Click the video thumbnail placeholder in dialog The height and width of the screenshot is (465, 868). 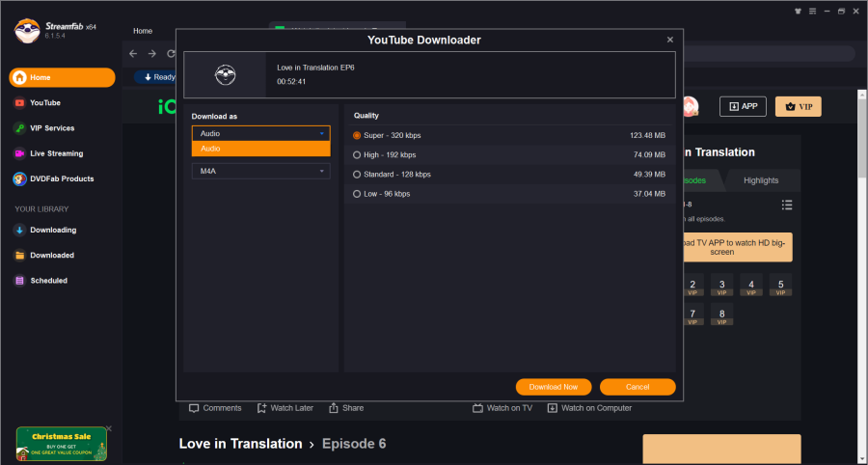click(225, 74)
